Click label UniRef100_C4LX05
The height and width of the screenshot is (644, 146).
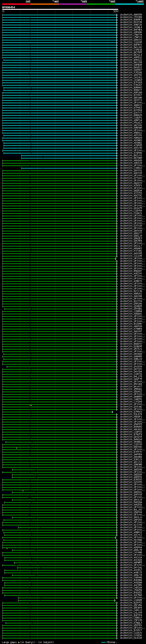(131, 613)
